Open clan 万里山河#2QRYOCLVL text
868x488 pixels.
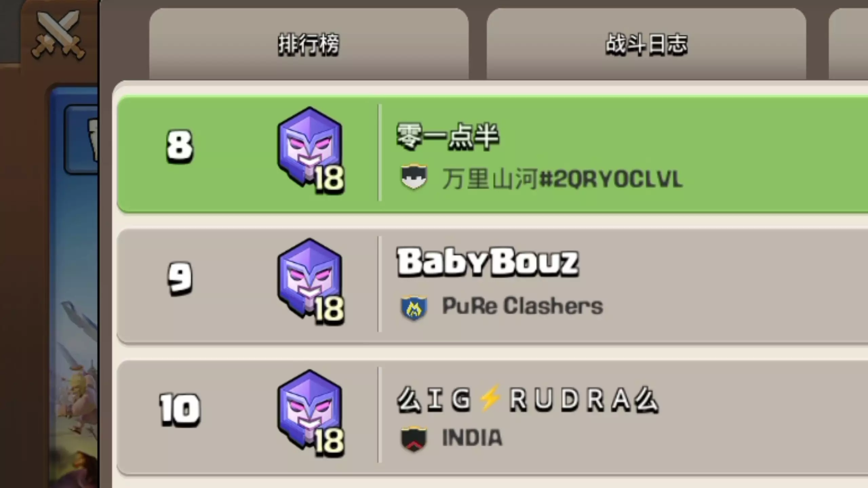563,179
